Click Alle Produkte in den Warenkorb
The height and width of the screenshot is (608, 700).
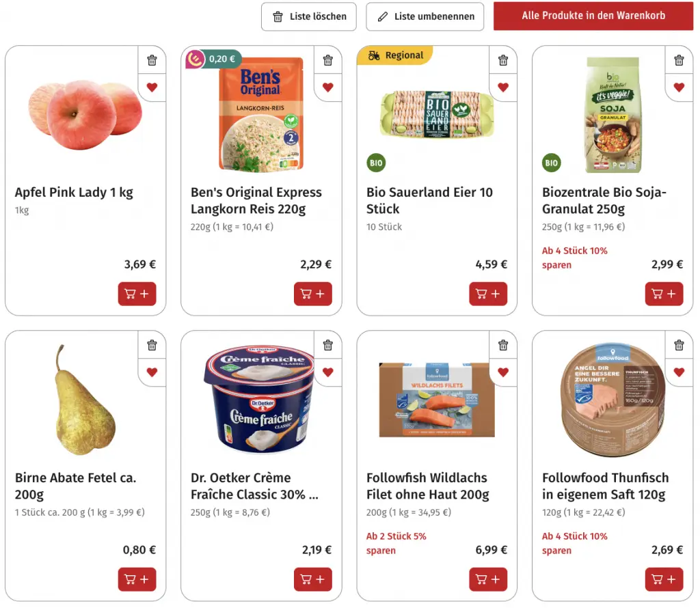pos(593,16)
